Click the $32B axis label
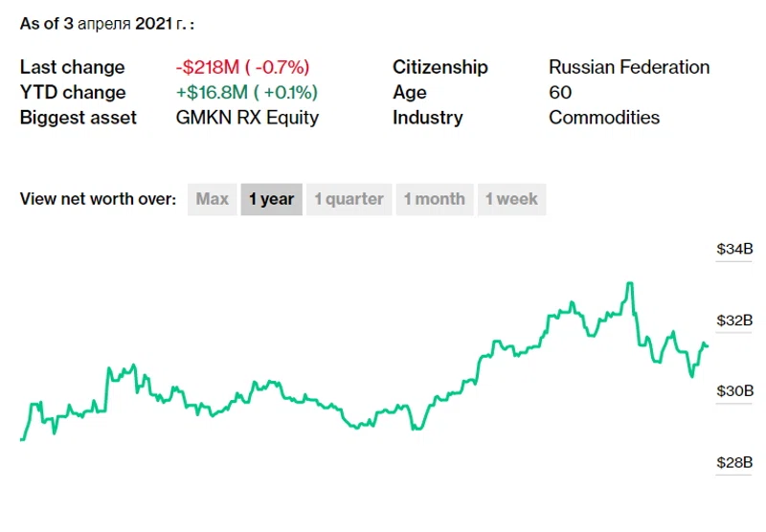The image size is (766, 532). 734,320
